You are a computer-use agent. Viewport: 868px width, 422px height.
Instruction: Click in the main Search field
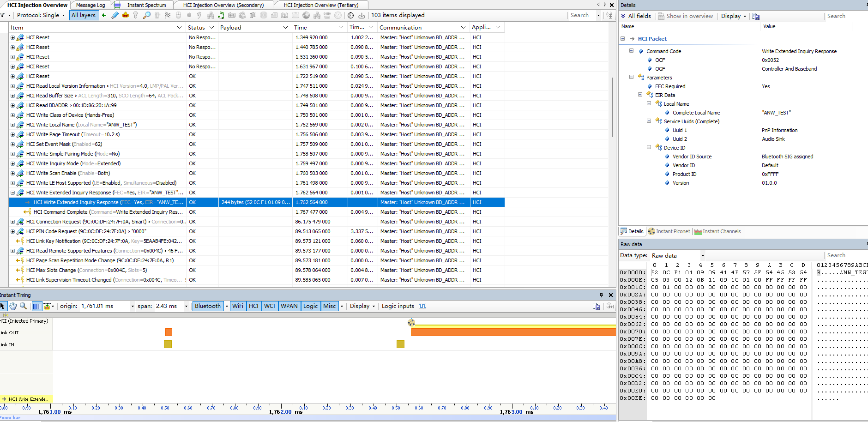click(x=583, y=15)
